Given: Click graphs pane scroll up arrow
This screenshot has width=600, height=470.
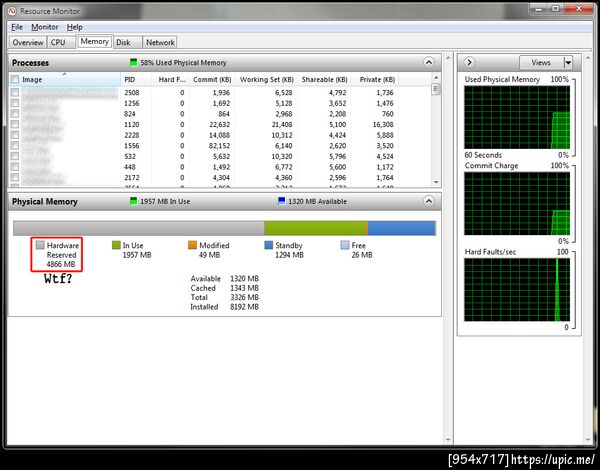Looking at the screenshot, I should coord(588,57).
